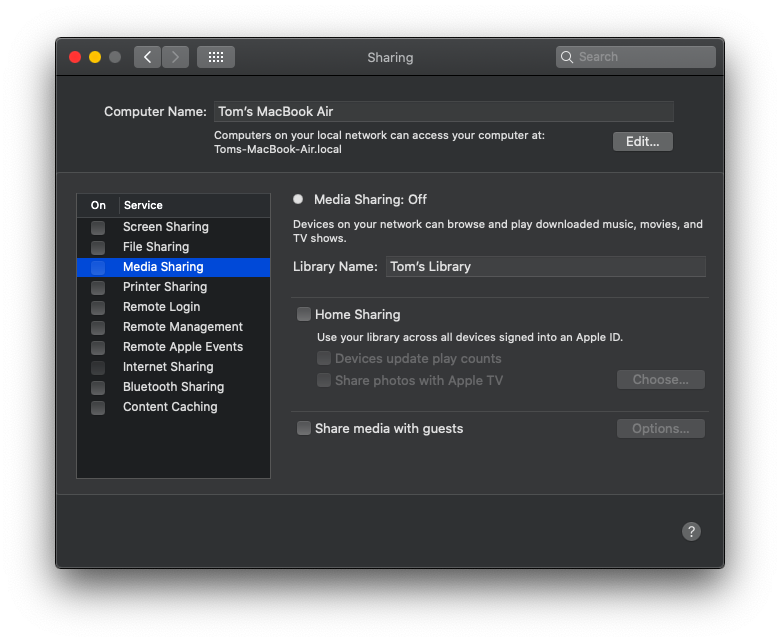
Task: Click the search magnifier icon
Action: pyautogui.click(x=567, y=57)
